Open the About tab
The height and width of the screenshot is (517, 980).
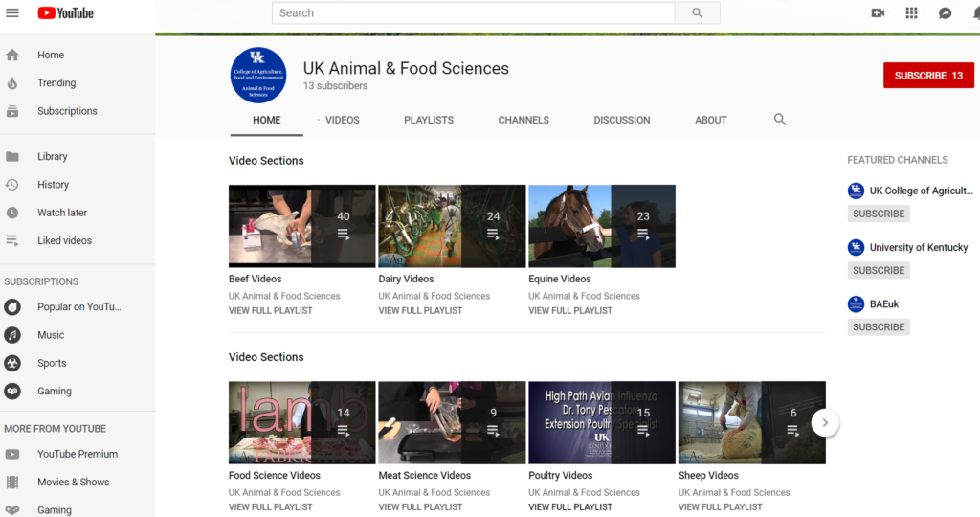click(711, 120)
